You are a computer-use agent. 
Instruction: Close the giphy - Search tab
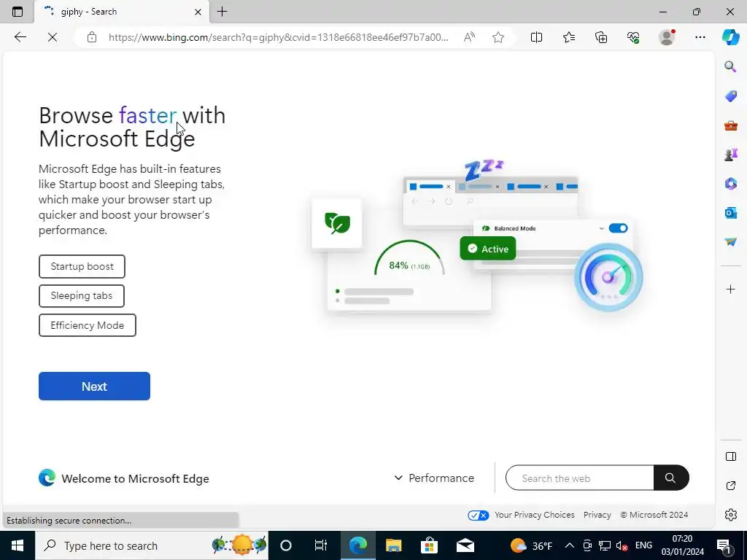click(198, 12)
